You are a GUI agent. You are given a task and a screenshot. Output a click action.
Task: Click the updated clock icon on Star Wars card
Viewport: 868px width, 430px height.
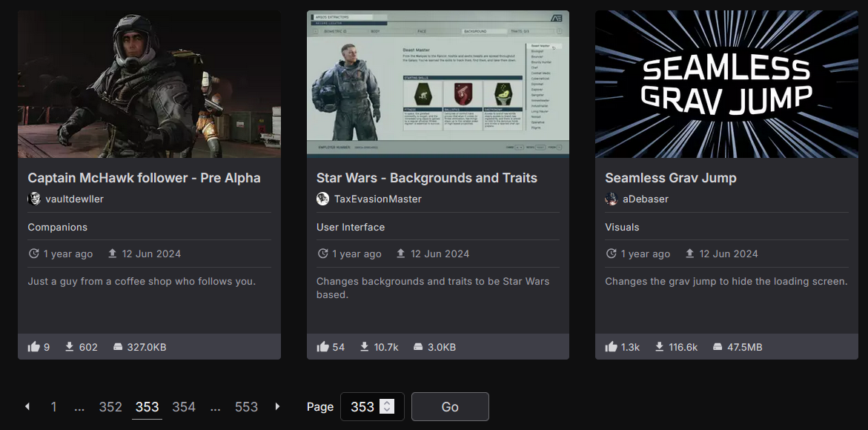coord(322,254)
